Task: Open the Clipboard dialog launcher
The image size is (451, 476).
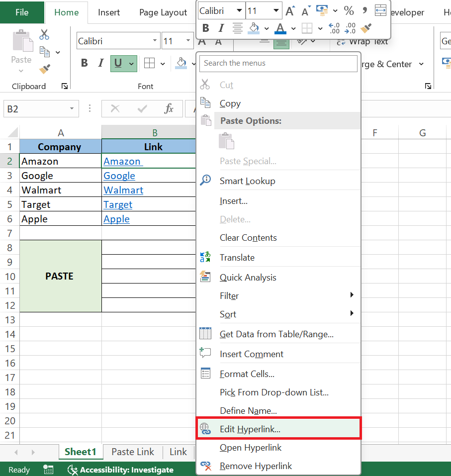Action: [64, 86]
